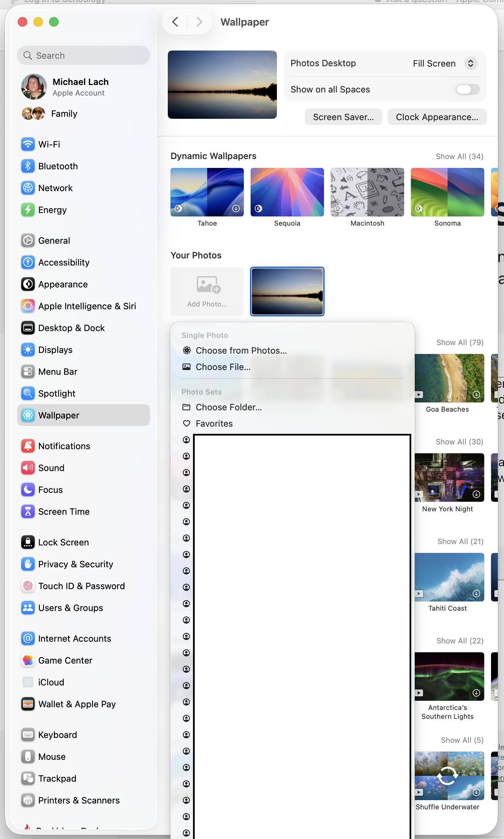Click the Appearance icon
504x839 pixels.
(28, 284)
